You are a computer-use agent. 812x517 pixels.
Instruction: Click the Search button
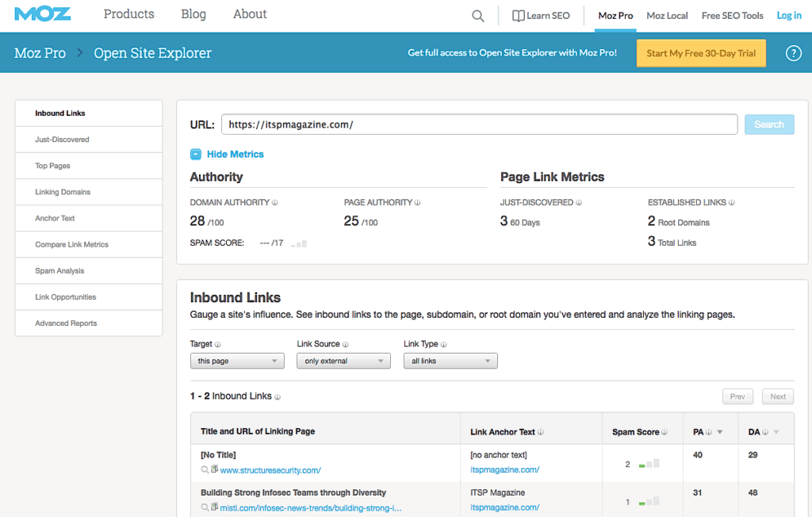click(x=769, y=124)
